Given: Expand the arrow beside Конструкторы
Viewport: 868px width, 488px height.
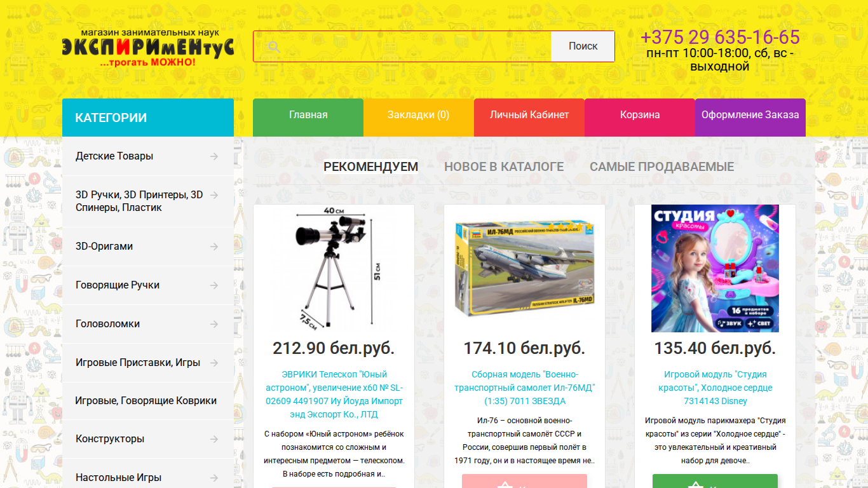Looking at the screenshot, I should point(214,439).
